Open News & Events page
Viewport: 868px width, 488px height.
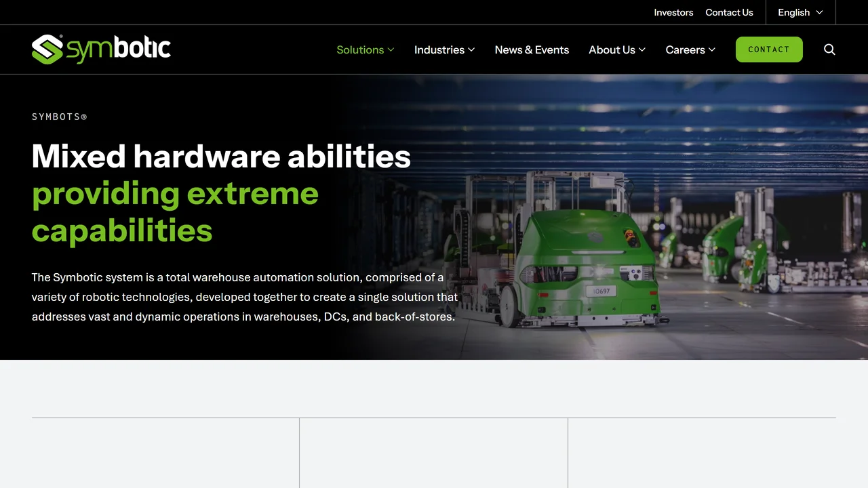(x=532, y=49)
